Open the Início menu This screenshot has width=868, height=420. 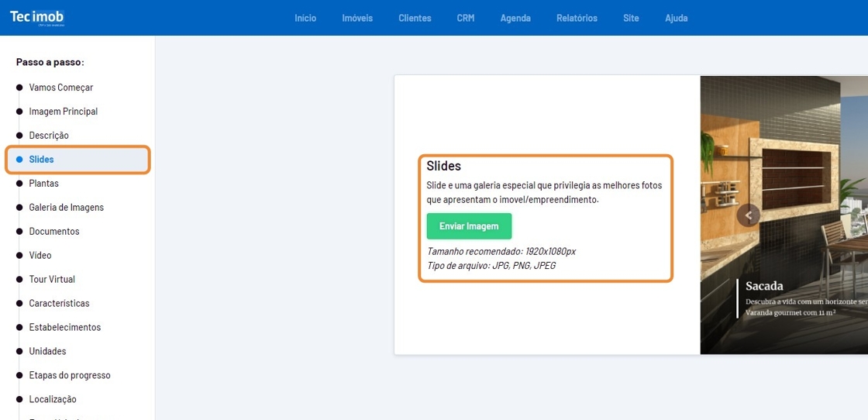305,18
